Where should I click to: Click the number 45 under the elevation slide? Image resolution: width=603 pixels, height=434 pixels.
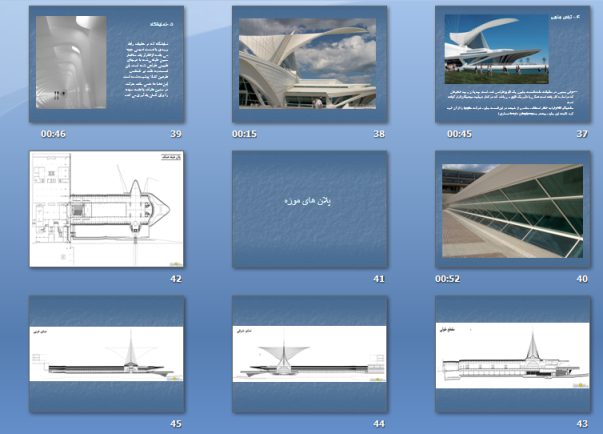click(x=176, y=423)
